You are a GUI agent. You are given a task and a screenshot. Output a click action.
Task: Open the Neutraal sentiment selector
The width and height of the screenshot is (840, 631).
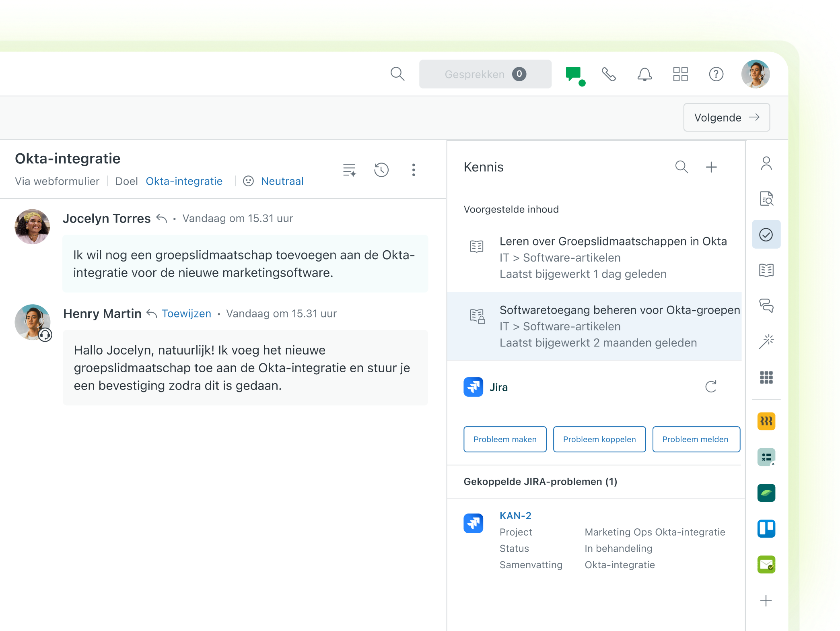(282, 181)
